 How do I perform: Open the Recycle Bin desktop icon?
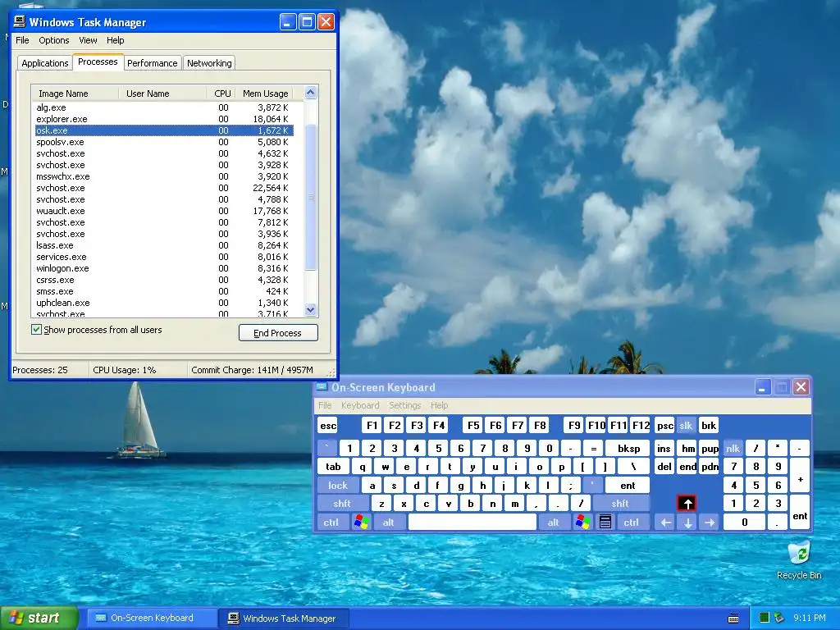[x=799, y=559]
